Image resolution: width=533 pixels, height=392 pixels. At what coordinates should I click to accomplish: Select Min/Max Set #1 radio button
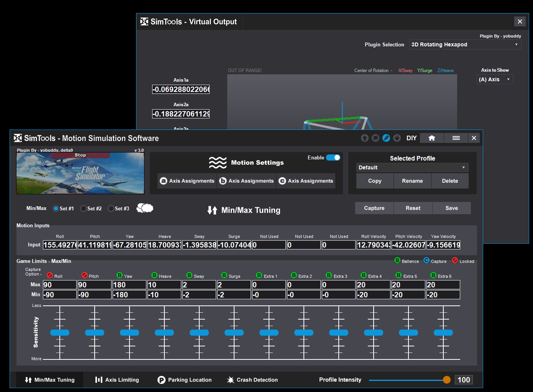[56, 208]
